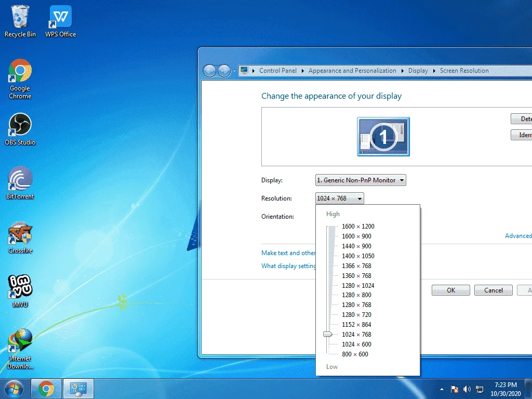532x399 pixels.
Task: Launch WPS Office from the desktop
Action: point(60,21)
